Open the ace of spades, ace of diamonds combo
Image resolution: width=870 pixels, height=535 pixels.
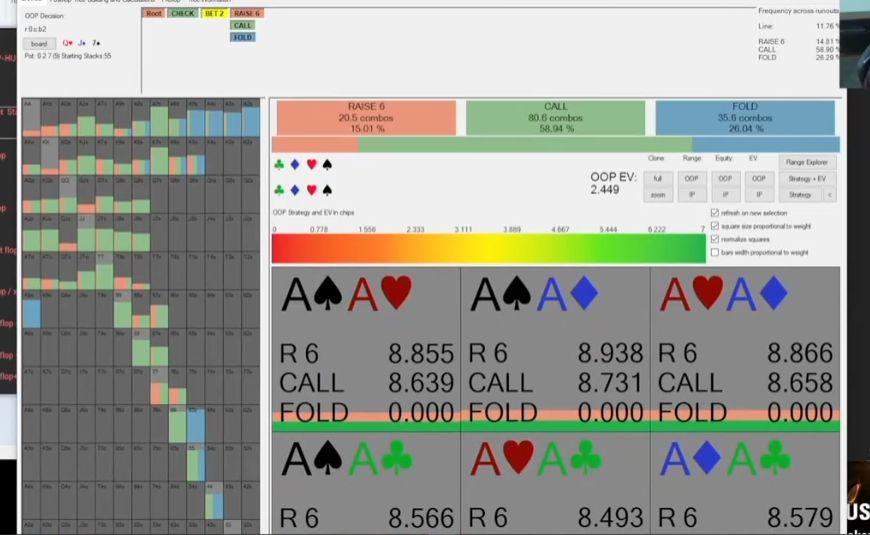coord(555,349)
